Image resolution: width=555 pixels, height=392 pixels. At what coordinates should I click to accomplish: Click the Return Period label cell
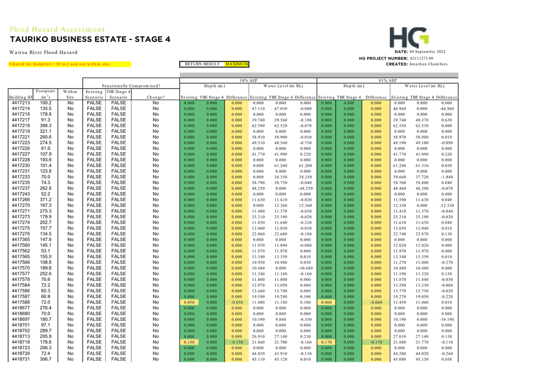[202, 64]
